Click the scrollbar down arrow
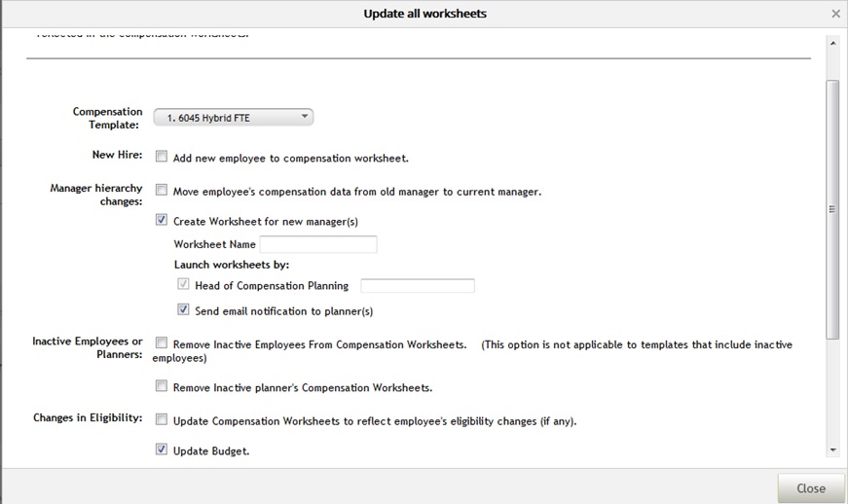Screen dimensions: 848x504 coord(832,450)
